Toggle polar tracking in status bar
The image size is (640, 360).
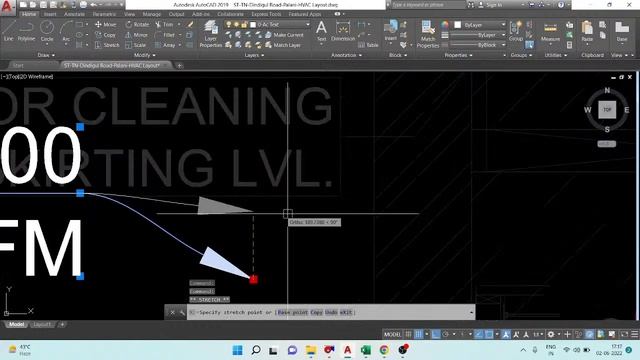446,334
